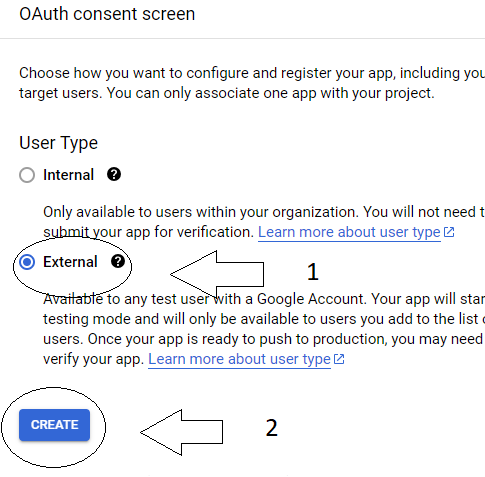Click the Internal option label text
The height and width of the screenshot is (477, 485).
point(69,175)
